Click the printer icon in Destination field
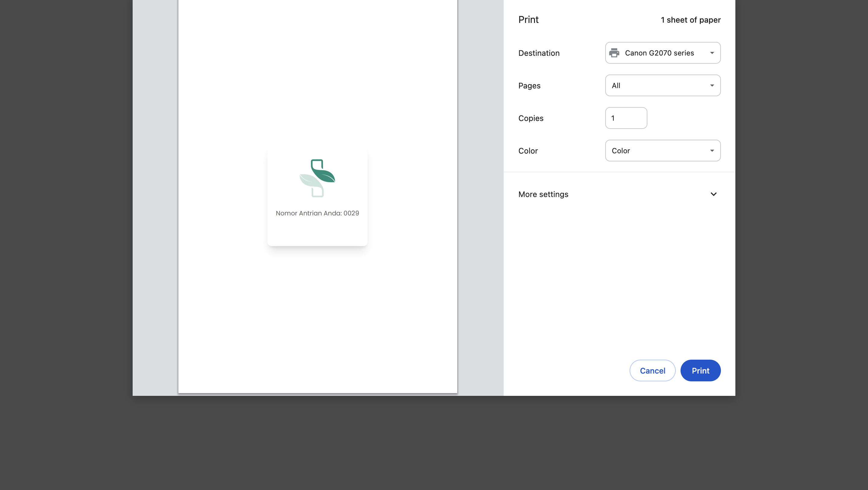The width and height of the screenshot is (868, 490). pyautogui.click(x=614, y=53)
